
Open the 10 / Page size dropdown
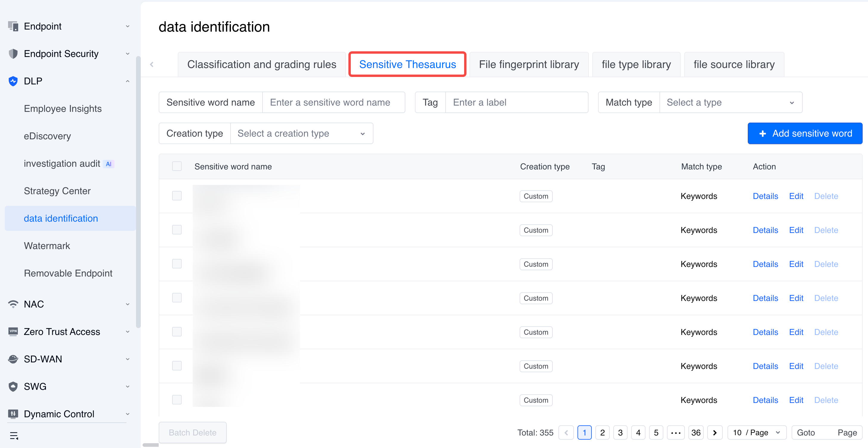[x=756, y=432]
